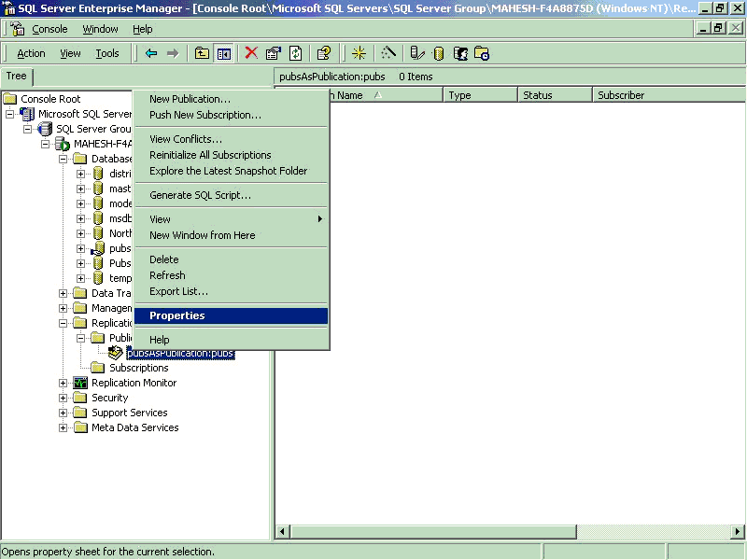
Task: Toggle the Show/Hide Console Tree icon
Action: (223, 53)
